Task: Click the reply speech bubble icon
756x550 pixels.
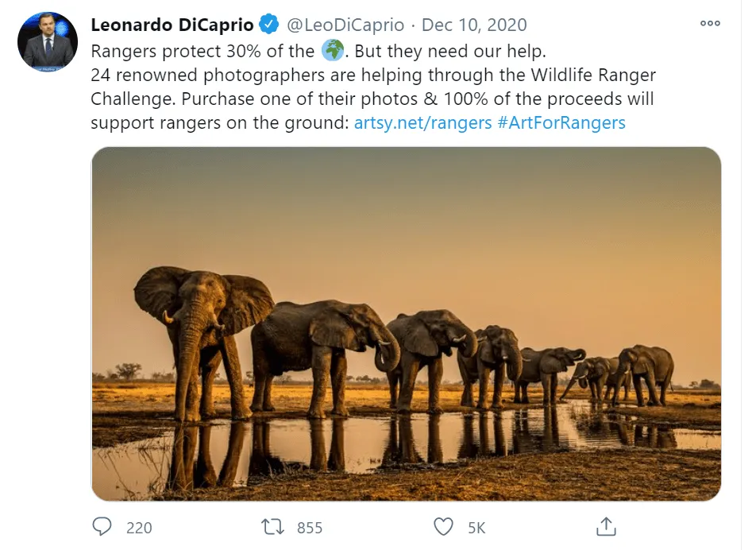Action: [102, 526]
